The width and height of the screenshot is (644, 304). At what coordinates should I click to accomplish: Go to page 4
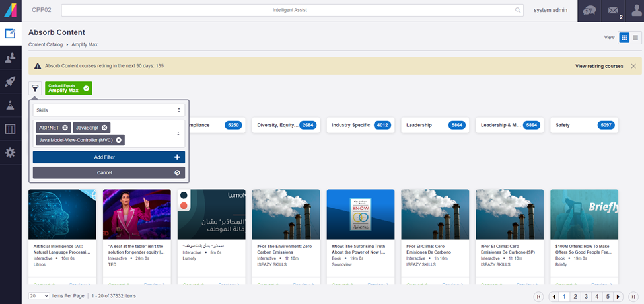[596, 297]
